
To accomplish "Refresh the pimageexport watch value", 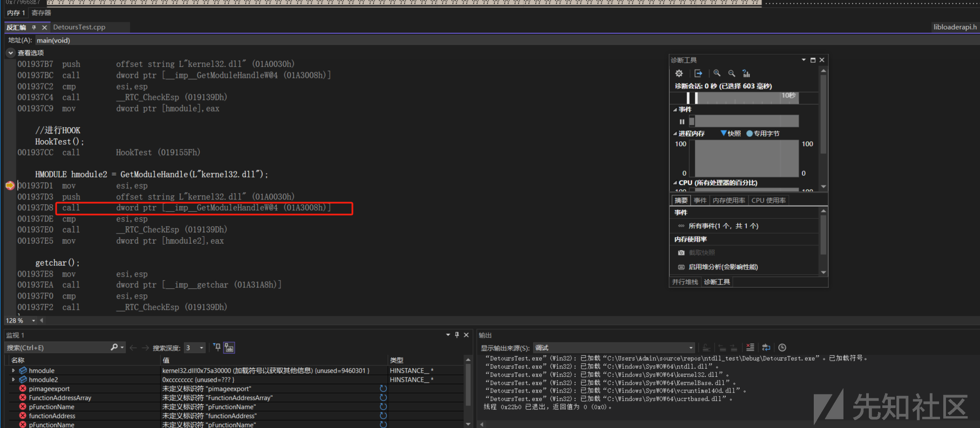I will pyautogui.click(x=383, y=389).
